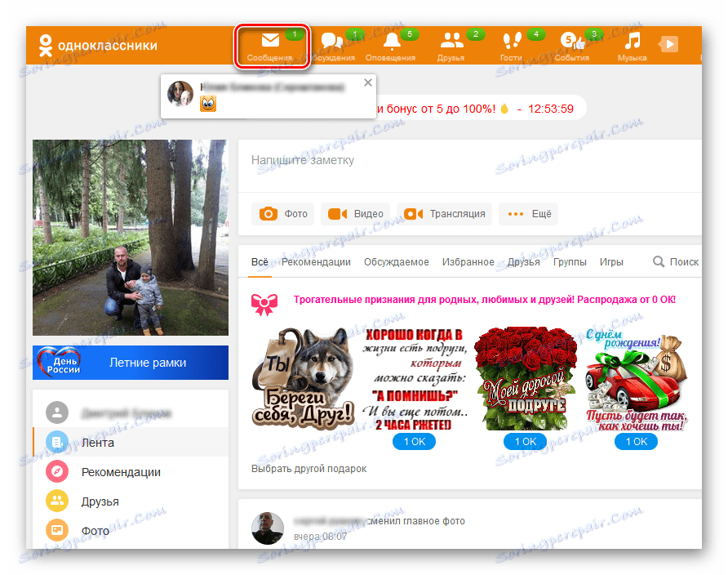Add a Фото to the note
This screenshot has height=575, width=728.
click(x=282, y=214)
